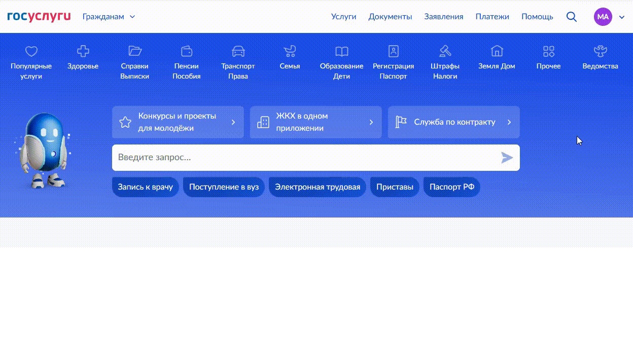This screenshot has height=364, width=633.
Task: Open the Конкурсы и проекты для молодёжи banner
Action: click(x=178, y=122)
